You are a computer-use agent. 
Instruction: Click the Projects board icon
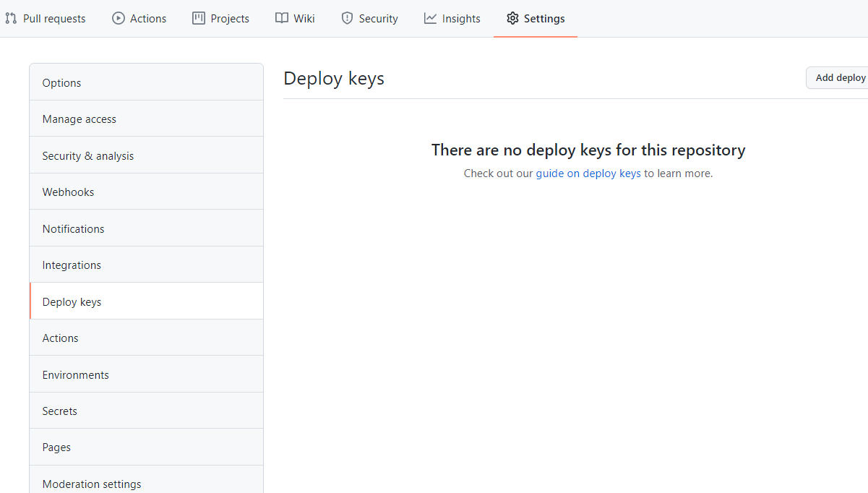coord(199,18)
